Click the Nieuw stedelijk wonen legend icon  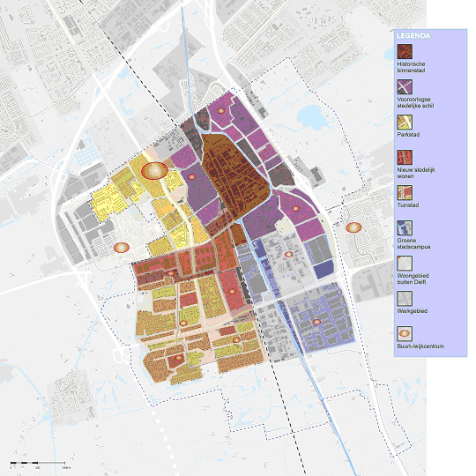pyautogui.click(x=405, y=157)
